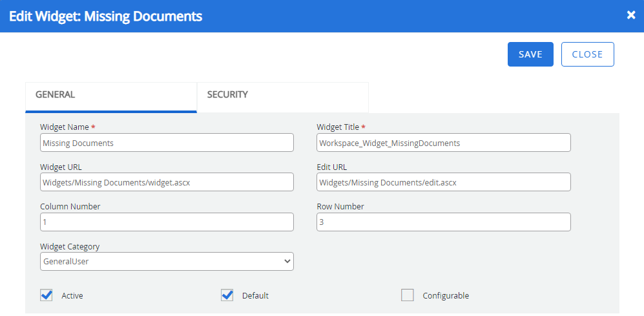The height and width of the screenshot is (316, 644).
Task: Focus the Widget Name text field
Action: click(x=167, y=143)
